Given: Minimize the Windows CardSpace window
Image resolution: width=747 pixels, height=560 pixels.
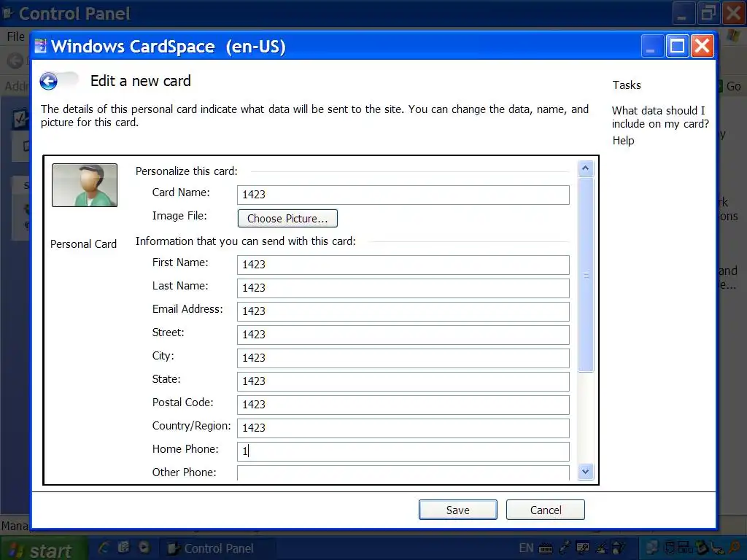Looking at the screenshot, I should (x=651, y=46).
